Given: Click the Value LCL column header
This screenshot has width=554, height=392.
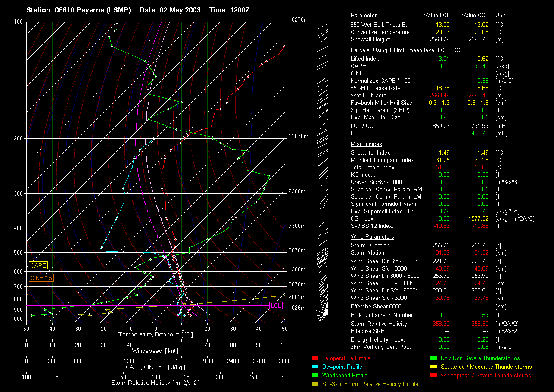Looking at the screenshot, I should click(437, 16).
